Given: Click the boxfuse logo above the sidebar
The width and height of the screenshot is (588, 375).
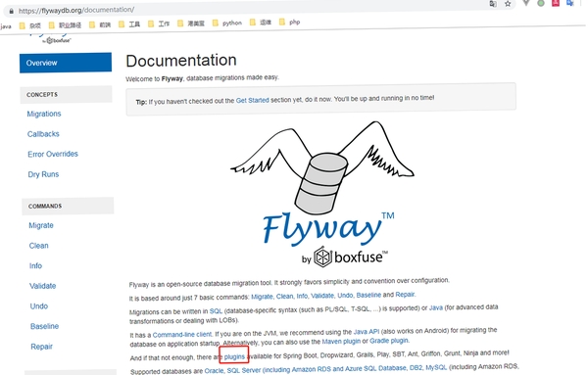Looking at the screenshot, I should pos(56,40).
